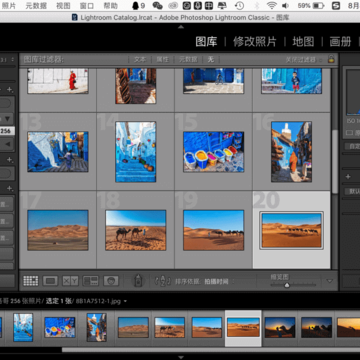Select 无 in library filter bar
Image resolution: width=360 pixels, height=360 pixels.
[x=211, y=60]
